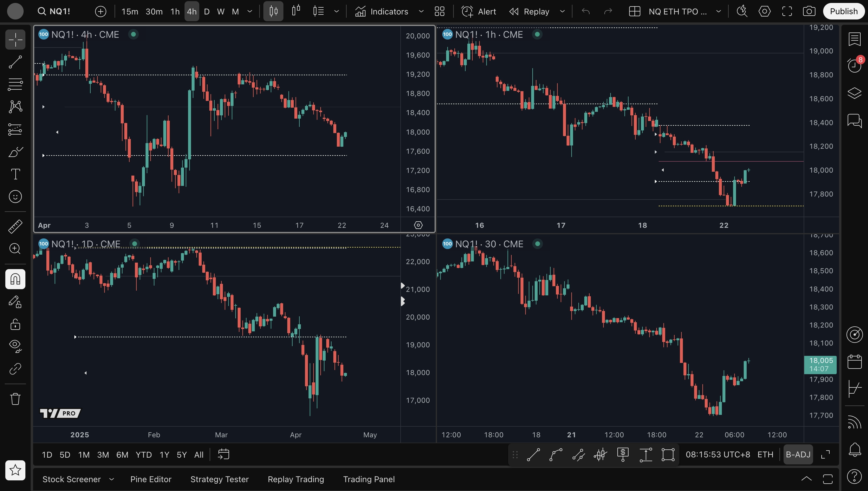
Task: Expand the time interval dropdown chevron
Action: tap(250, 12)
